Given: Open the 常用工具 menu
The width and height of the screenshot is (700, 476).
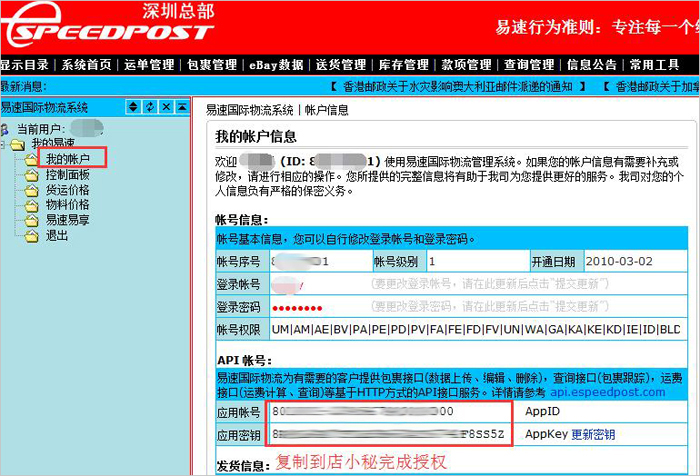Looking at the screenshot, I should point(654,65).
